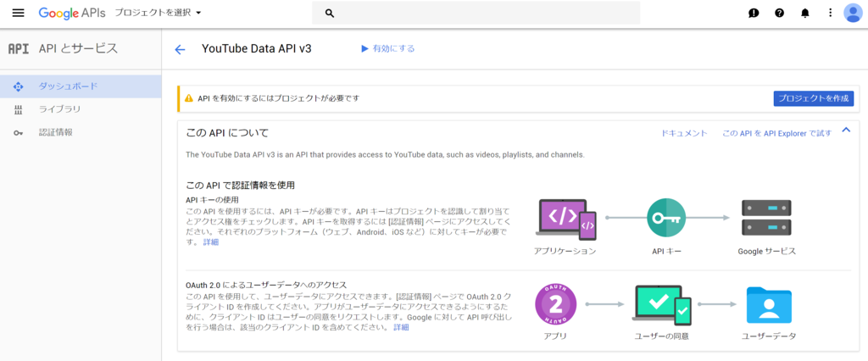868x361 pixels.
Task: Click the API とサービス sidebar title
Action: pos(79,48)
